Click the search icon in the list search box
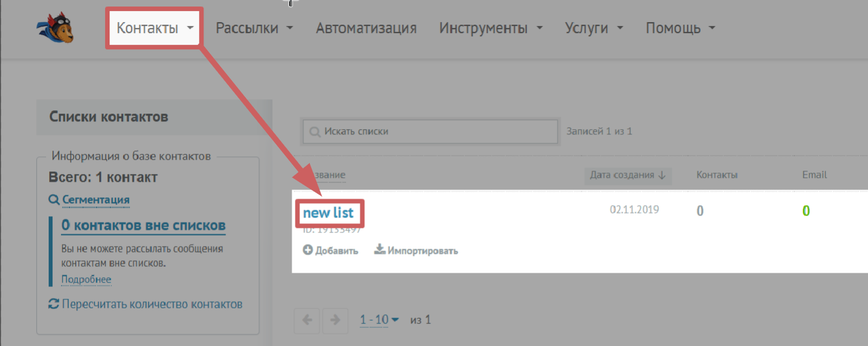Viewport: 868px width, 346px height. tap(314, 132)
